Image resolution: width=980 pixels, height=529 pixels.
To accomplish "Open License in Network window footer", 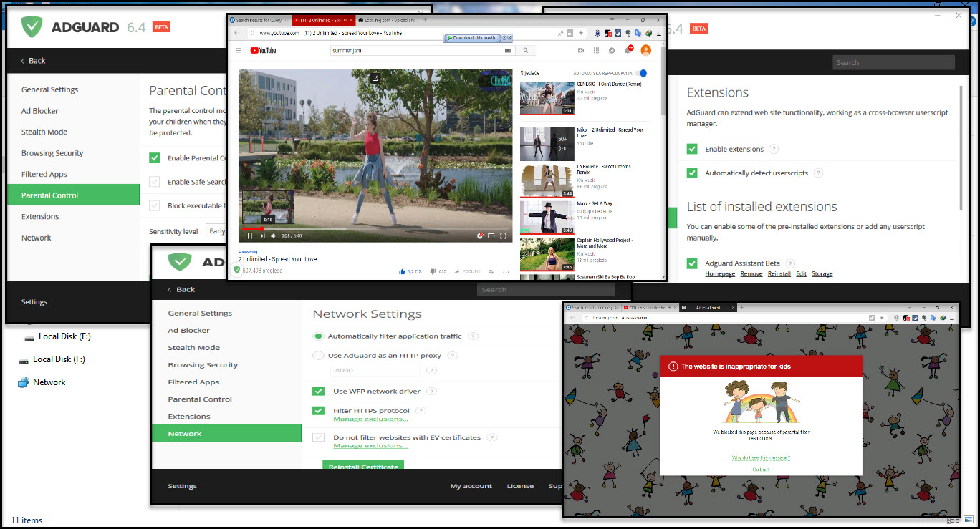I will coord(520,486).
